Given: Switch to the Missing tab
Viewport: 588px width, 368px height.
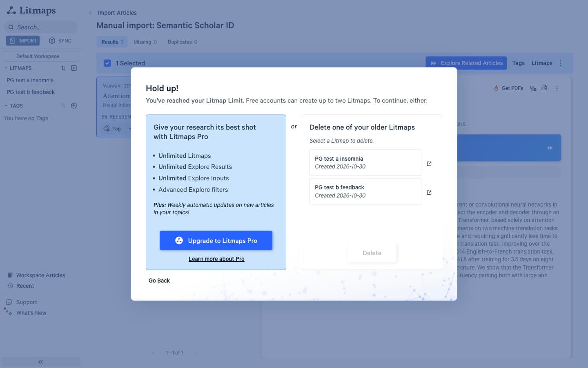Looking at the screenshot, I should [x=145, y=42].
